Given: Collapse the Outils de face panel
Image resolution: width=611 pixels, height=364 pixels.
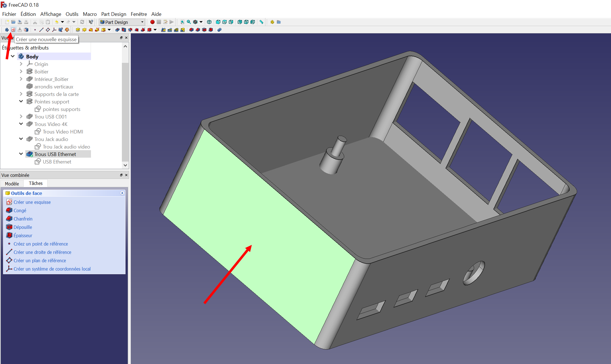Looking at the screenshot, I should tap(122, 193).
